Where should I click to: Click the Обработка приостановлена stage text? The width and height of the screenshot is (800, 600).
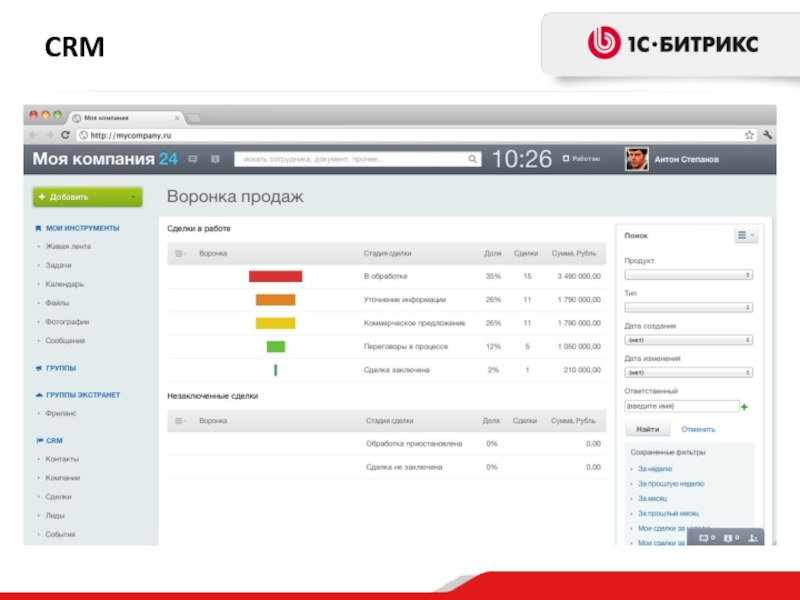tap(414, 444)
